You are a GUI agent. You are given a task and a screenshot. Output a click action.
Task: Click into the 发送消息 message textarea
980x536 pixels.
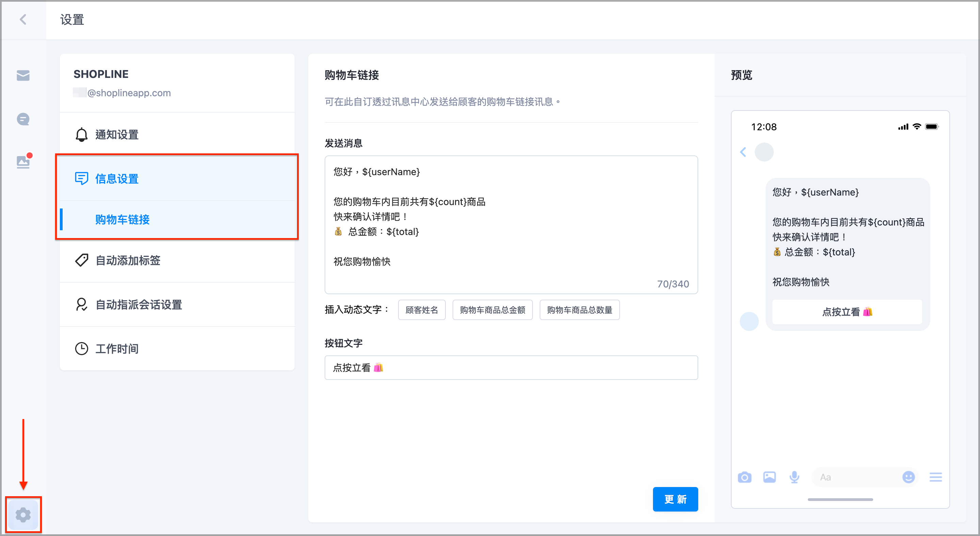(x=511, y=225)
